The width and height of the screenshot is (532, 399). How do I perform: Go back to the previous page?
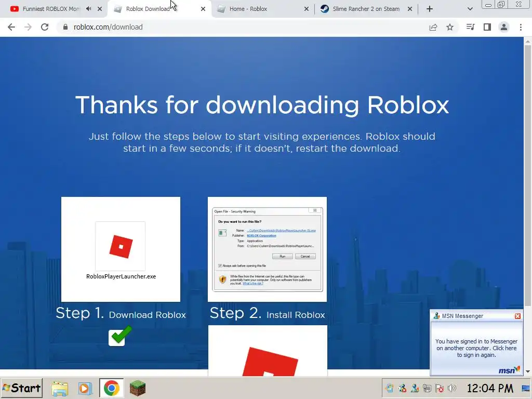tap(11, 27)
